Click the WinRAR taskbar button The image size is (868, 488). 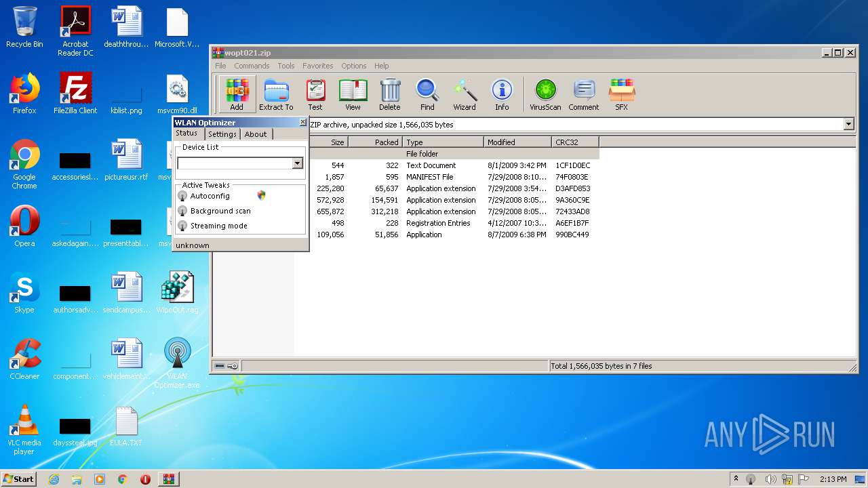pos(169,479)
